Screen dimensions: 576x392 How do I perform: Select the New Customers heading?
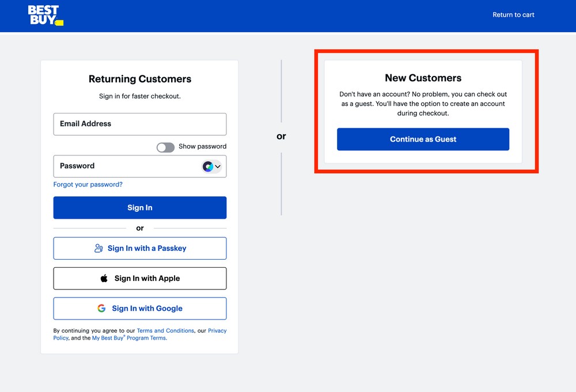[423, 78]
